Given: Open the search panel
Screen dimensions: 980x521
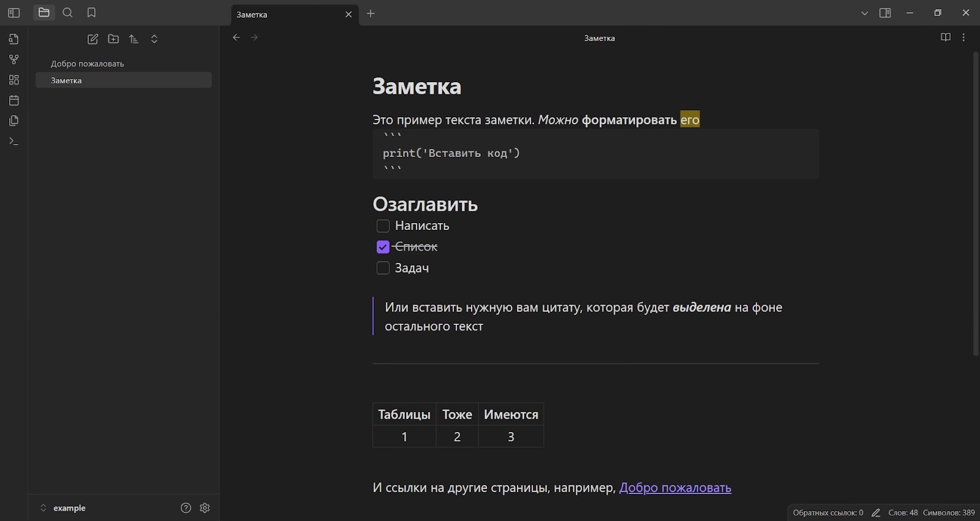Looking at the screenshot, I should [x=68, y=13].
